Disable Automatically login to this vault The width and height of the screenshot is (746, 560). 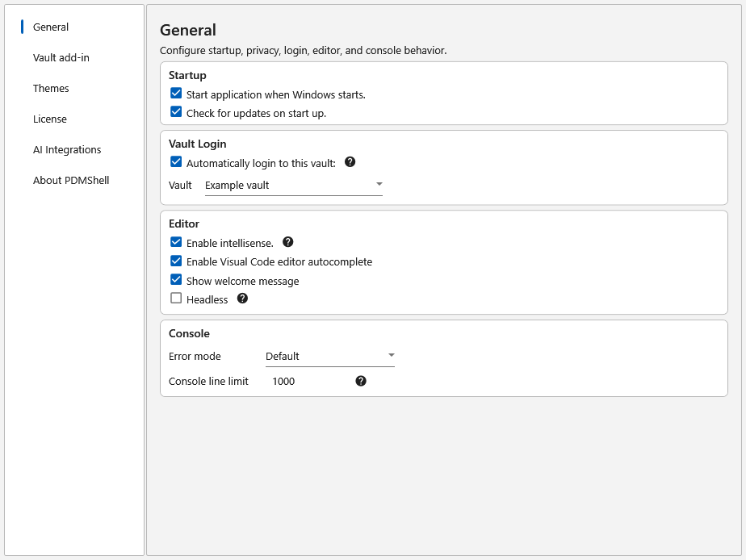pos(176,162)
